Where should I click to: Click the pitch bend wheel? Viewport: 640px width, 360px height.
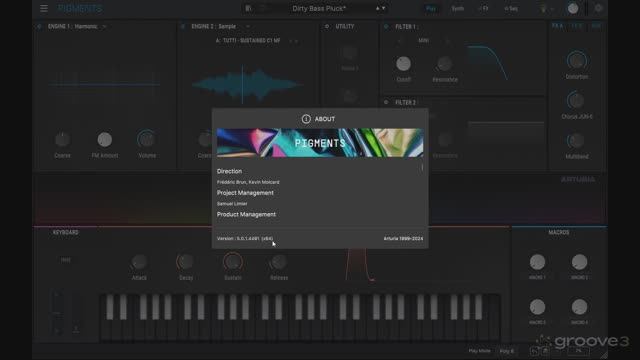tap(57, 313)
